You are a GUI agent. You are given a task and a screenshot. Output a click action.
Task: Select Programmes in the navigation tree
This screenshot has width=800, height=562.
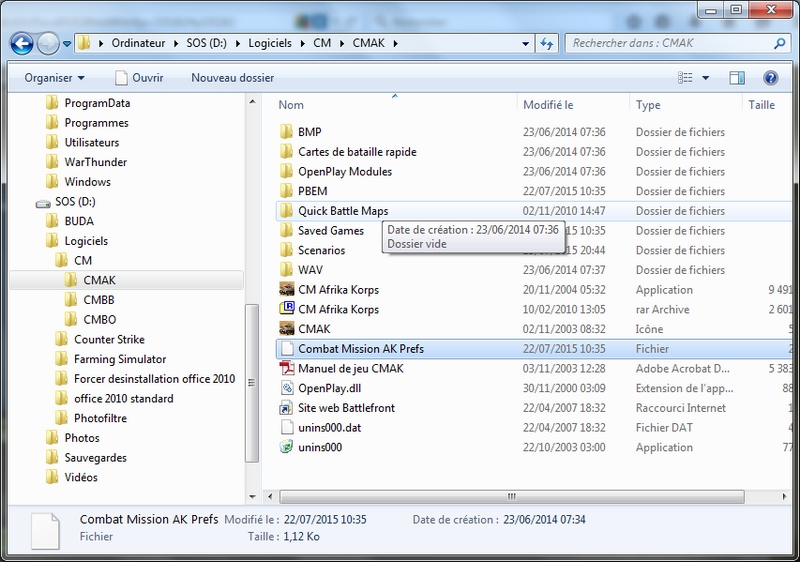(96, 123)
